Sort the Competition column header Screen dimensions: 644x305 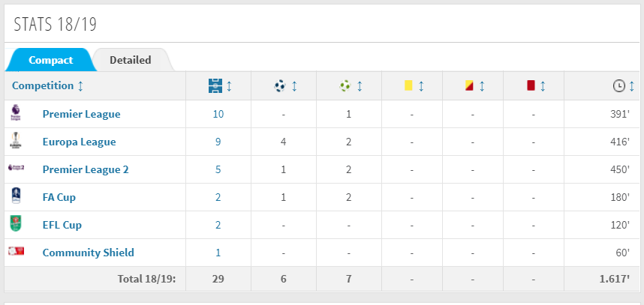pyautogui.click(x=47, y=85)
